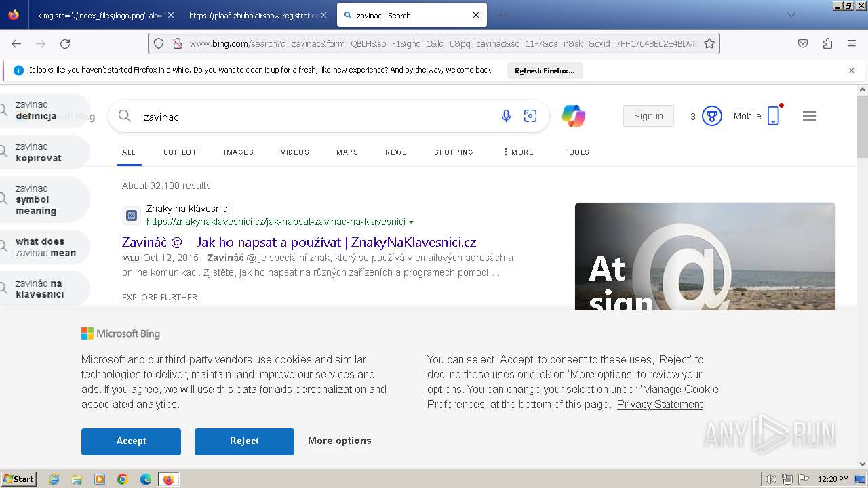Image resolution: width=868 pixels, height=488 pixels.
Task: Select the IMAGES tab
Action: coord(239,152)
